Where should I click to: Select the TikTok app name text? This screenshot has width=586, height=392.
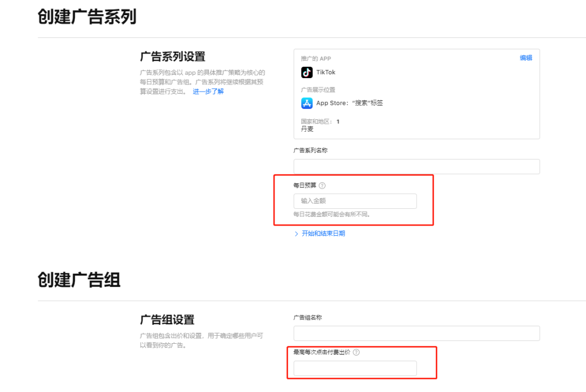coord(326,72)
